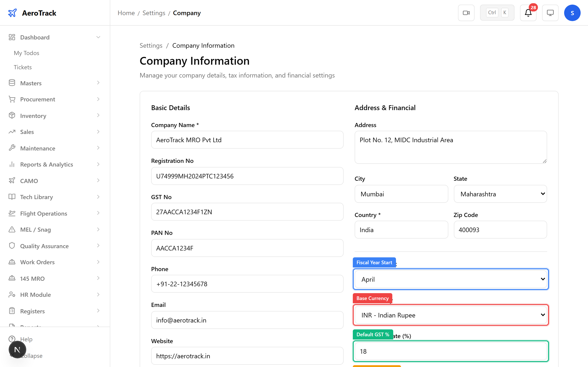Click the Settings breadcrumb link
The height and width of the screenshot is (367, 588).
[154, 13]
